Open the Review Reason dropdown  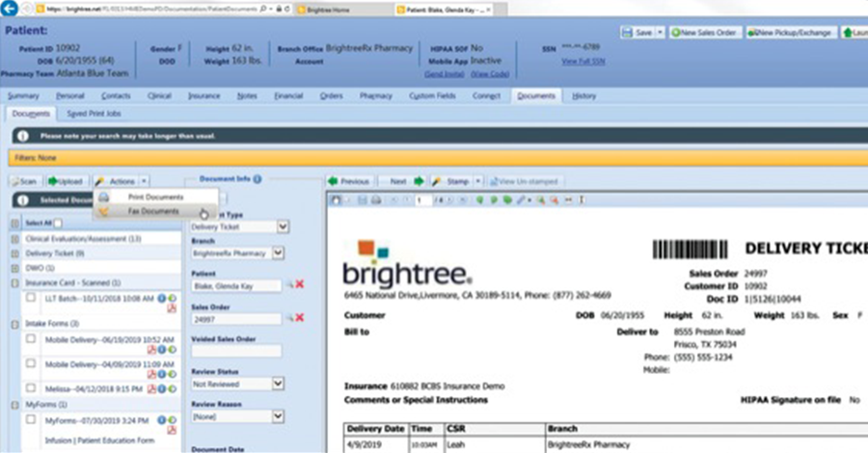[x=278, y=416]
